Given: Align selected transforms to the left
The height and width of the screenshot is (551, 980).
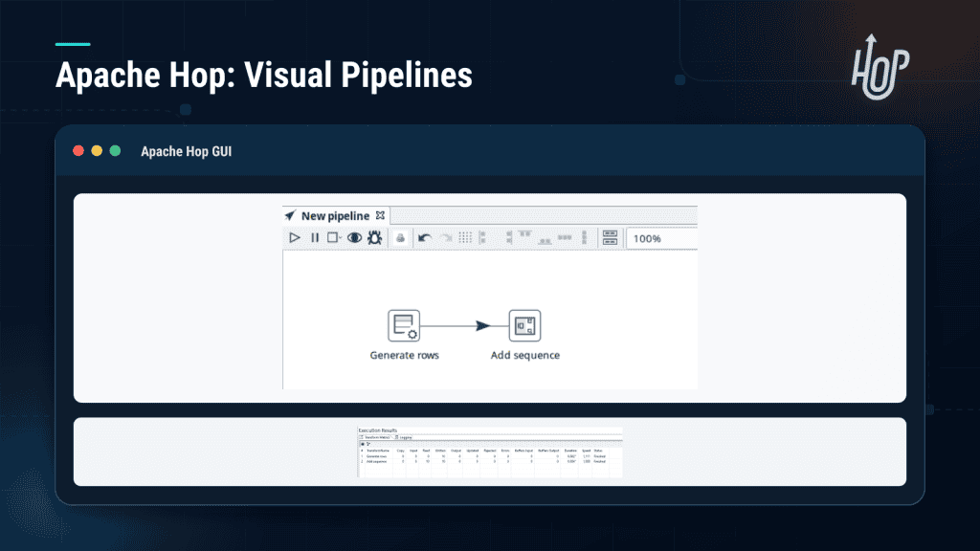Looking at the screenshot, I should [x=482, y=238].
